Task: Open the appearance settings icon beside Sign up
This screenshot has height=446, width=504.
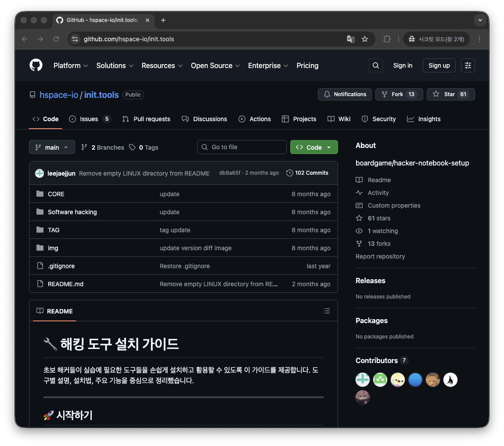Action: 468,65
